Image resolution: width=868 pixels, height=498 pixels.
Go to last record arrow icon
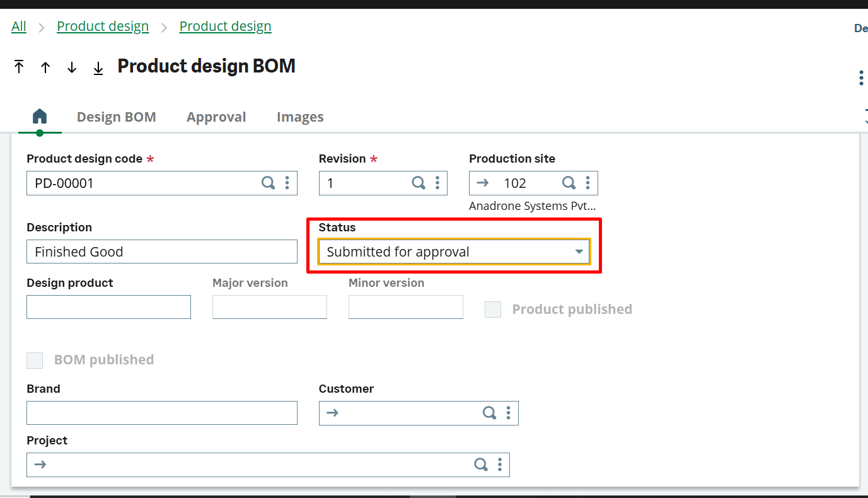(x=98, y=67)
